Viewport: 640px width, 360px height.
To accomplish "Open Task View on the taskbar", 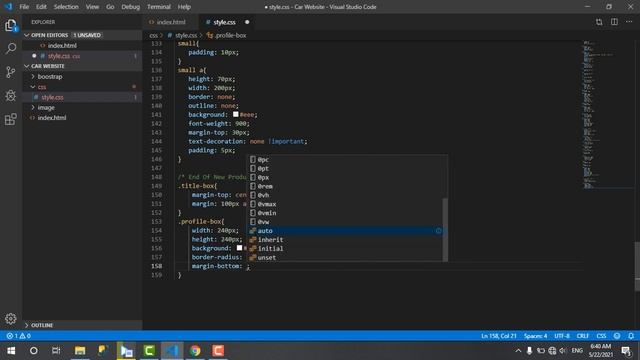I will pos(56,351).
